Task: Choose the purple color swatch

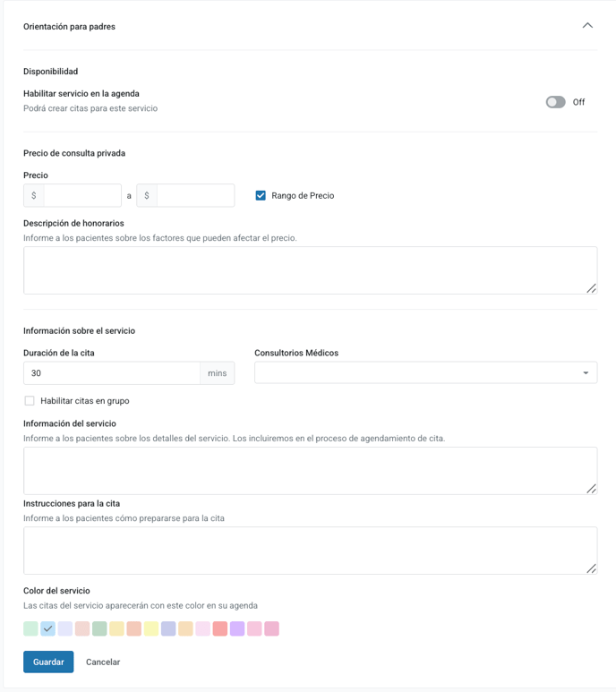Action: coord(237,628)
